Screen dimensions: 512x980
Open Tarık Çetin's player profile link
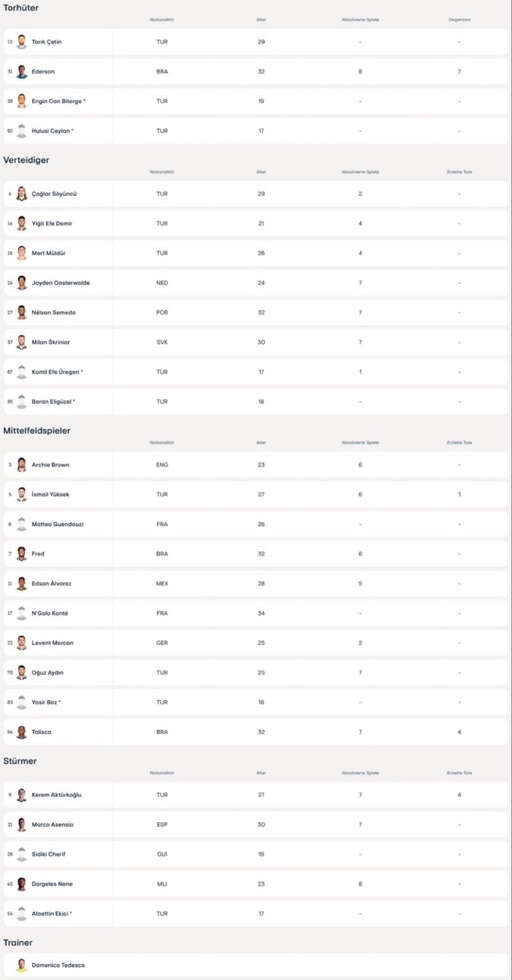[47, 42]
